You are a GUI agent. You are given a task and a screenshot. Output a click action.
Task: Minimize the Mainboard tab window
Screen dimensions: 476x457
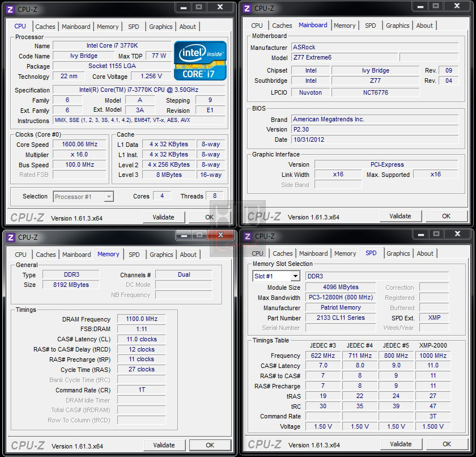420,6
